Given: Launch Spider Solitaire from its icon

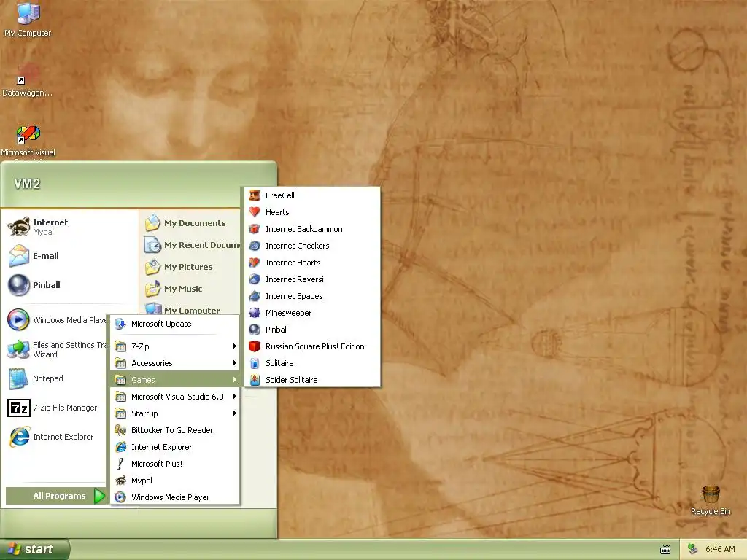Looking at the screenshot, I should click(255, 379).
